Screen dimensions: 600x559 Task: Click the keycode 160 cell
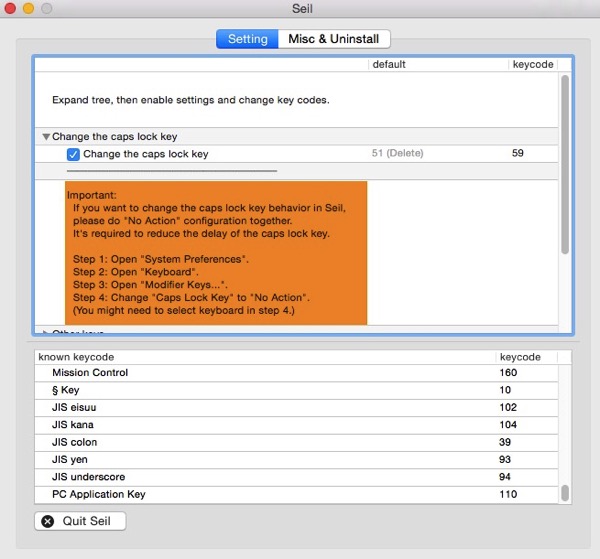tap(508, 373)
